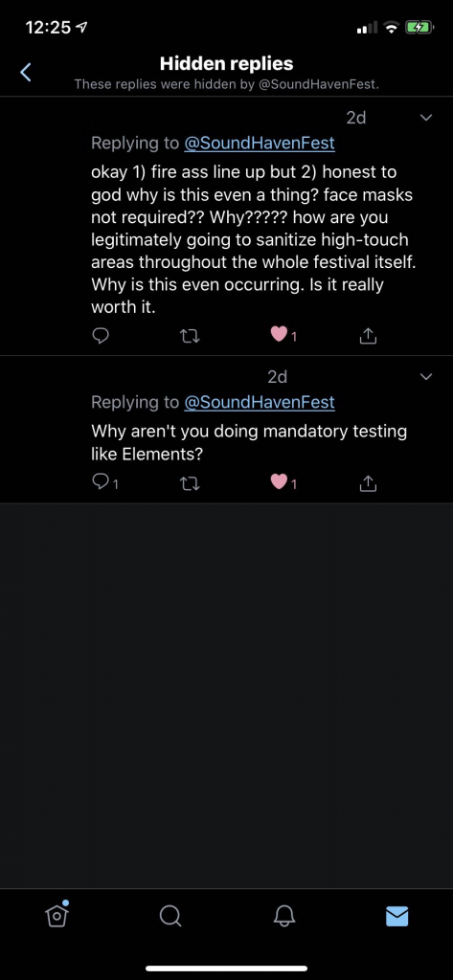Share the mandatory testing tweet
Screen dimensions: 453x980
369,482
